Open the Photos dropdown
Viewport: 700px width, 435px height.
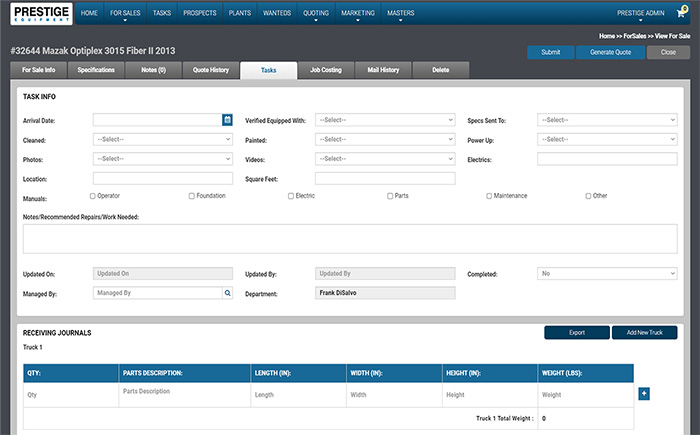(163, 159)
